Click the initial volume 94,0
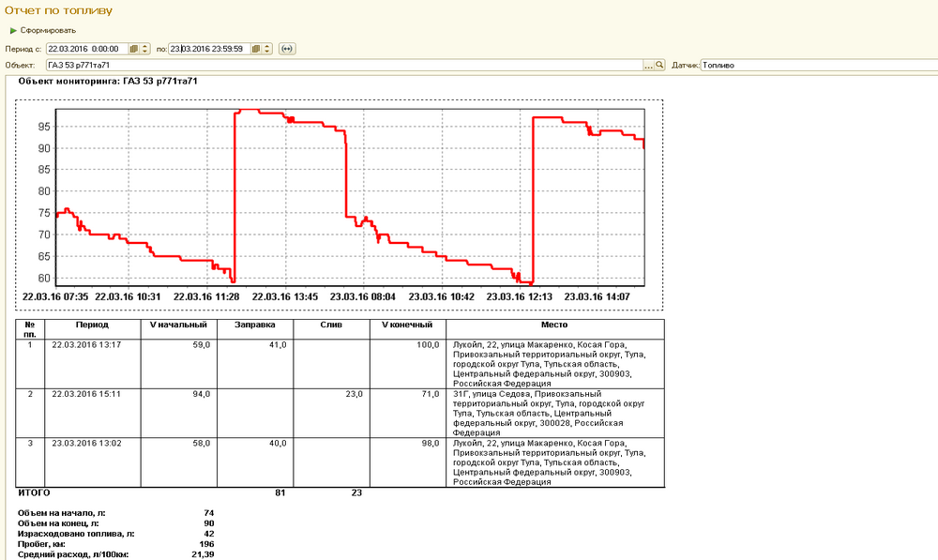The image size is (938, 560). pyautogui.click(x=201, y=394)
